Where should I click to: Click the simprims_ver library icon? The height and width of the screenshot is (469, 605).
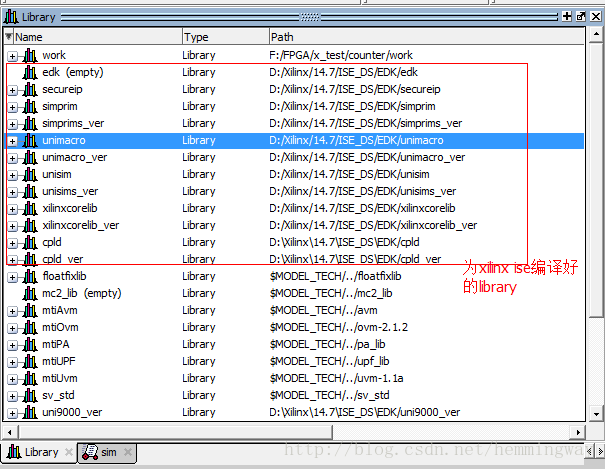(x=30, y=123)
